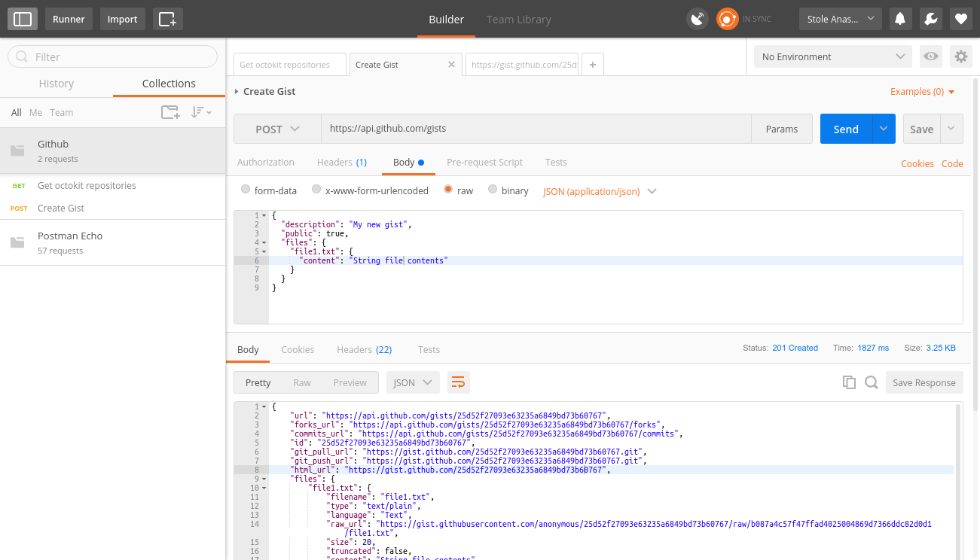980x560 pixels.
Task: Open the response Cookies tab
Action: point(298,349)
